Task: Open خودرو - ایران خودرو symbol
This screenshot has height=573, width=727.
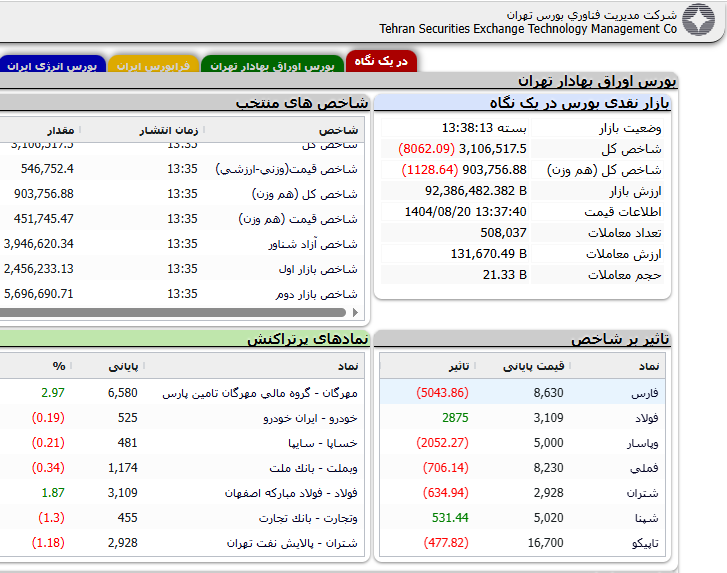Action: coord(311,418)
